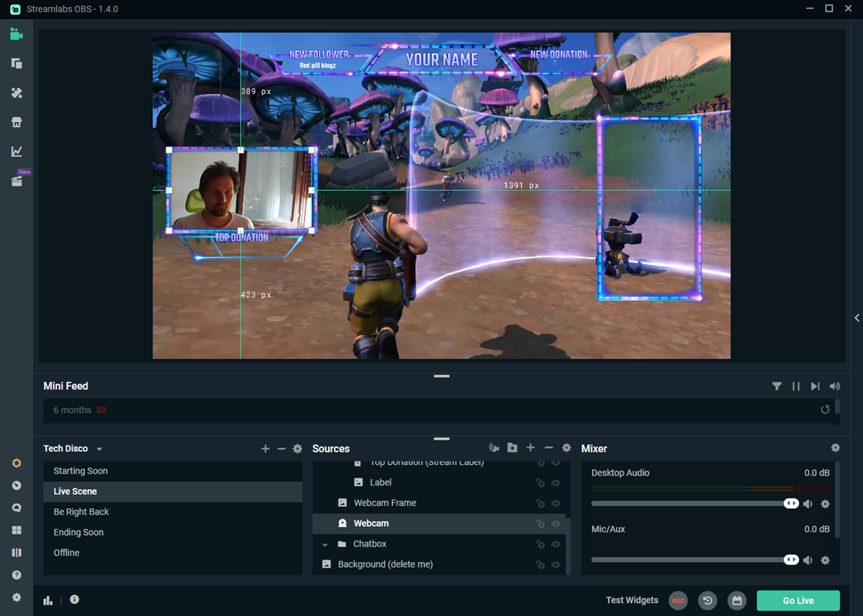Click the Desktop Audio volume slider handle
The height and width of the screenshot is (616, 863).
[791, 503]
